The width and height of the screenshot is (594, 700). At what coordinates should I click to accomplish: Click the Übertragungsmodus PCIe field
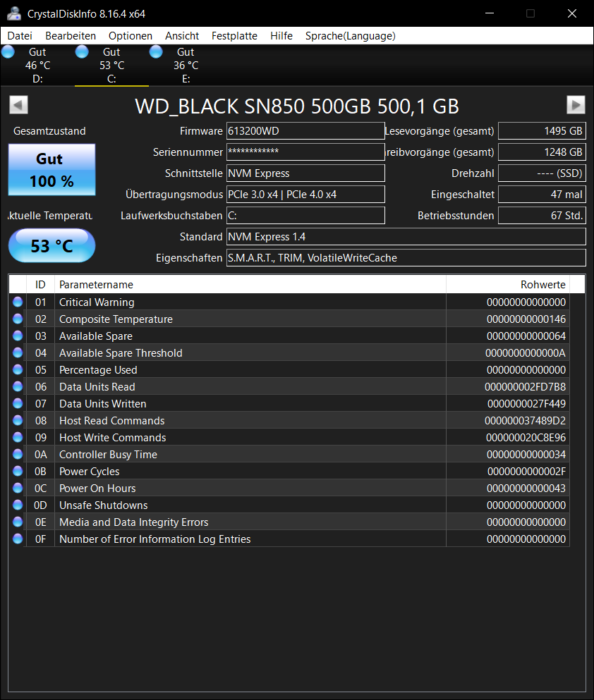click(305, 194)
